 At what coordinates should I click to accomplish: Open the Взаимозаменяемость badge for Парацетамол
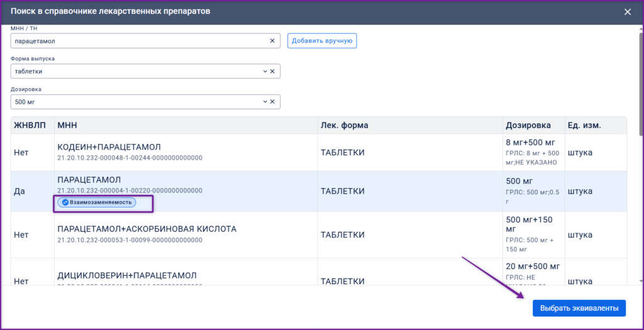coord(96,202)
